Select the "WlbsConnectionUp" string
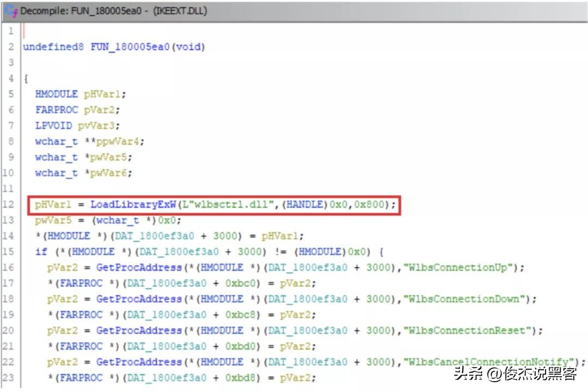 click(x=457, y=267)
